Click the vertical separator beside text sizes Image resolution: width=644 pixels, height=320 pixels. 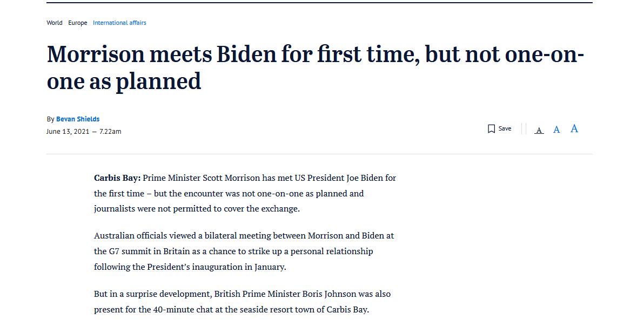click(x=524, y=129)
